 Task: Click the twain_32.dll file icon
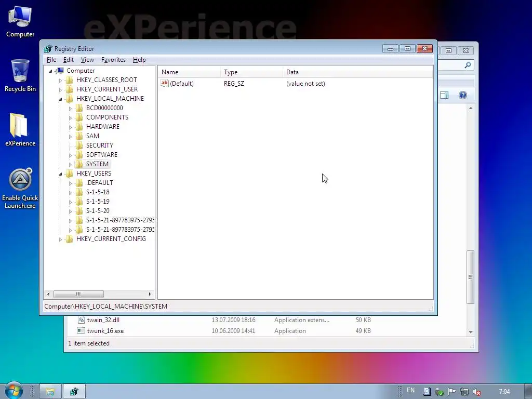click(x=81, y=320)
